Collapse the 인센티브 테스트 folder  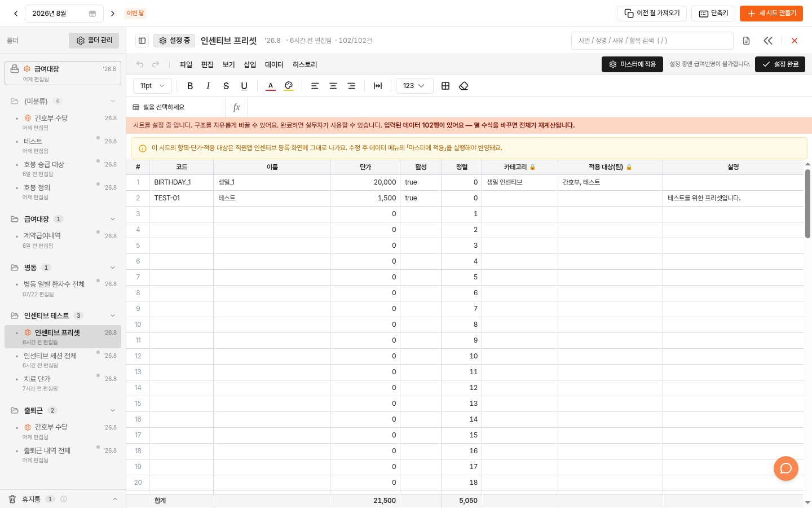pos(113,316)
